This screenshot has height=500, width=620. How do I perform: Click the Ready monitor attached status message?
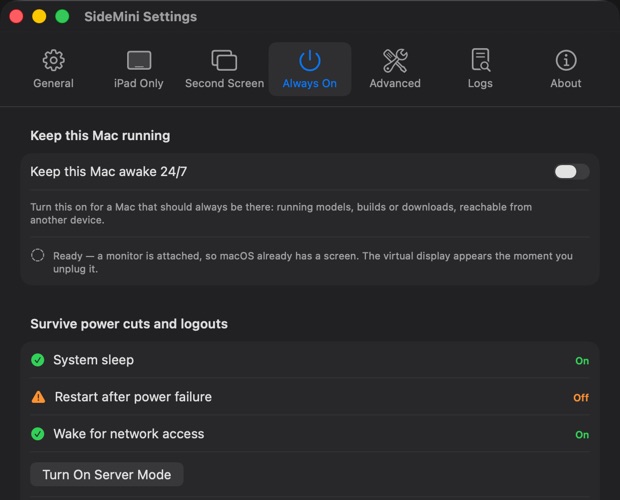[313, 262]
